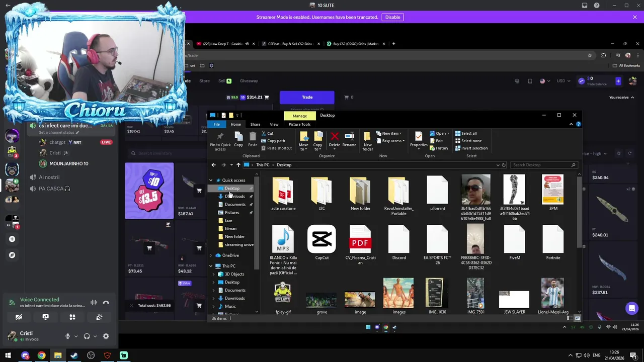
Task: Switch to the Share ribbon tab
Action: [x=255, y=124]
